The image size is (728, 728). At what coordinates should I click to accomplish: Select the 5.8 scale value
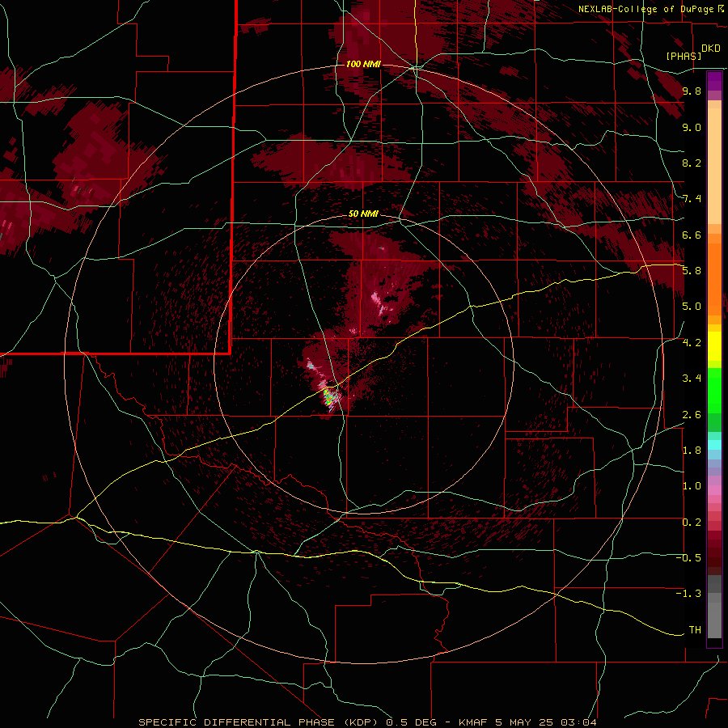coord(692,271)
